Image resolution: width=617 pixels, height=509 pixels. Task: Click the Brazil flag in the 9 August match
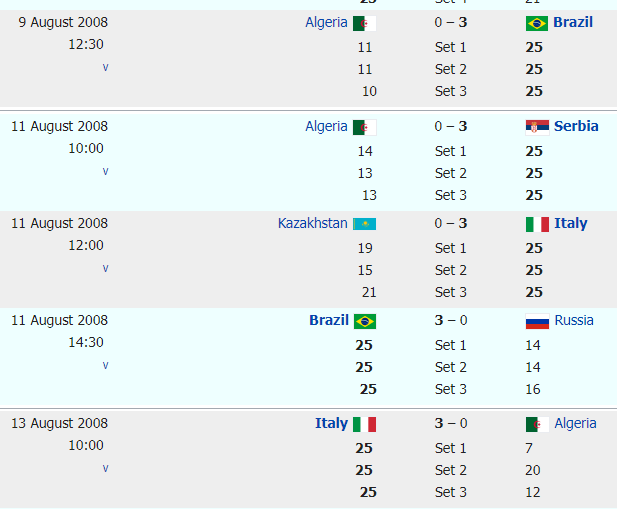pyautogui.click(x=537, y=23)
